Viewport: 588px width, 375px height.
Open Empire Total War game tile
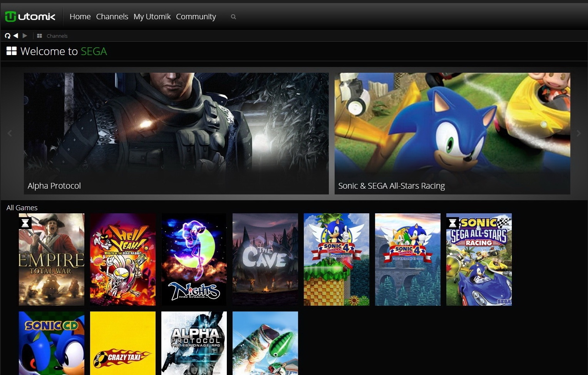pyautogui.click(x=52, y=259)
